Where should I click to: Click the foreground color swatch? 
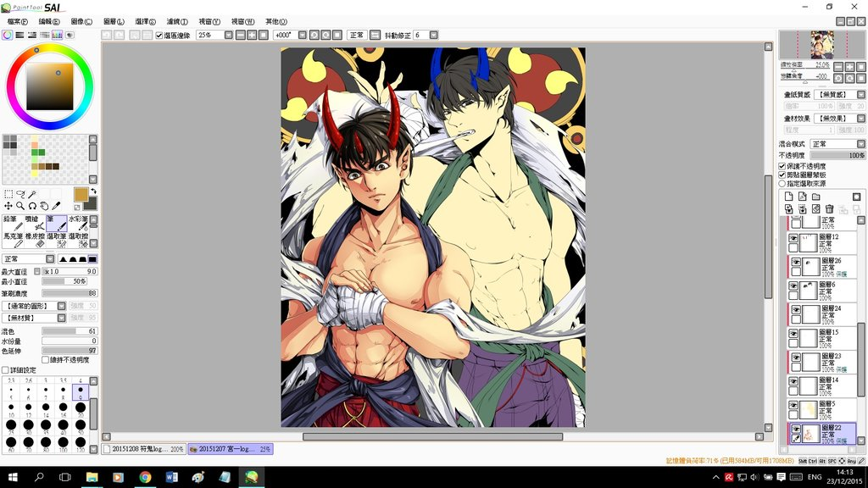[81, 194]
